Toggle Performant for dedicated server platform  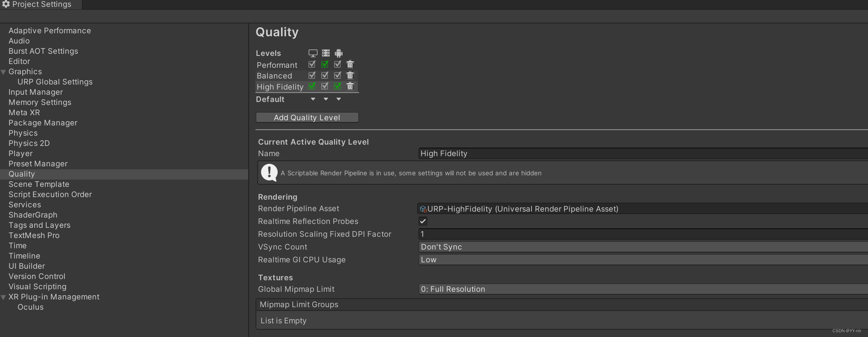(325, 64)
